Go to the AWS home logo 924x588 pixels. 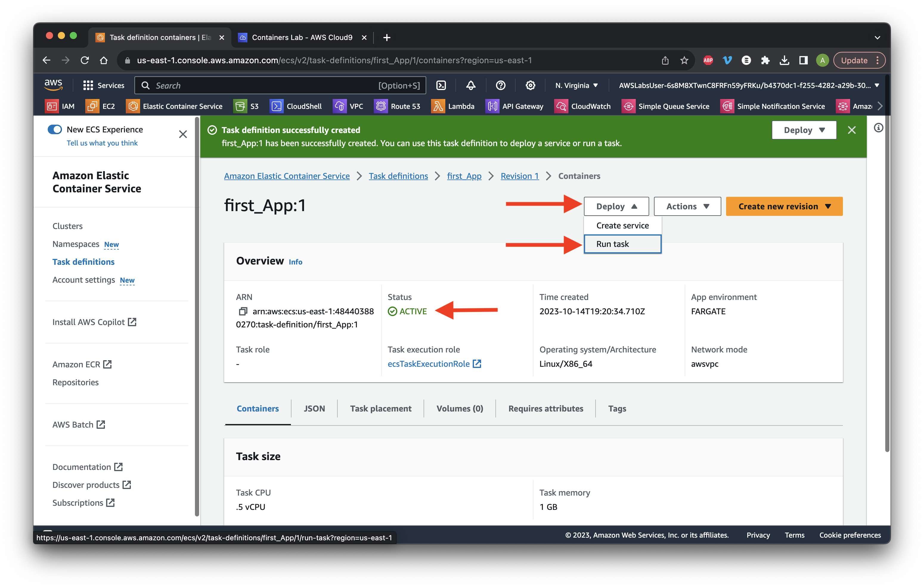click(53, 85)
